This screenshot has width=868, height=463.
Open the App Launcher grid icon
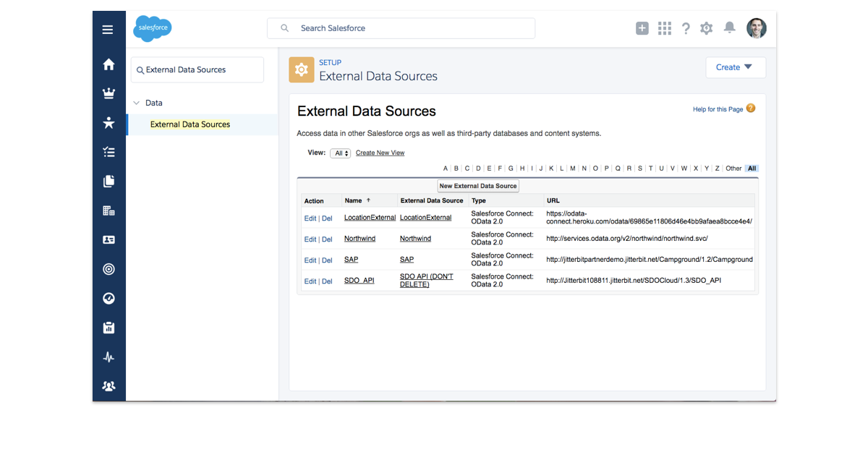coord(664,27)
